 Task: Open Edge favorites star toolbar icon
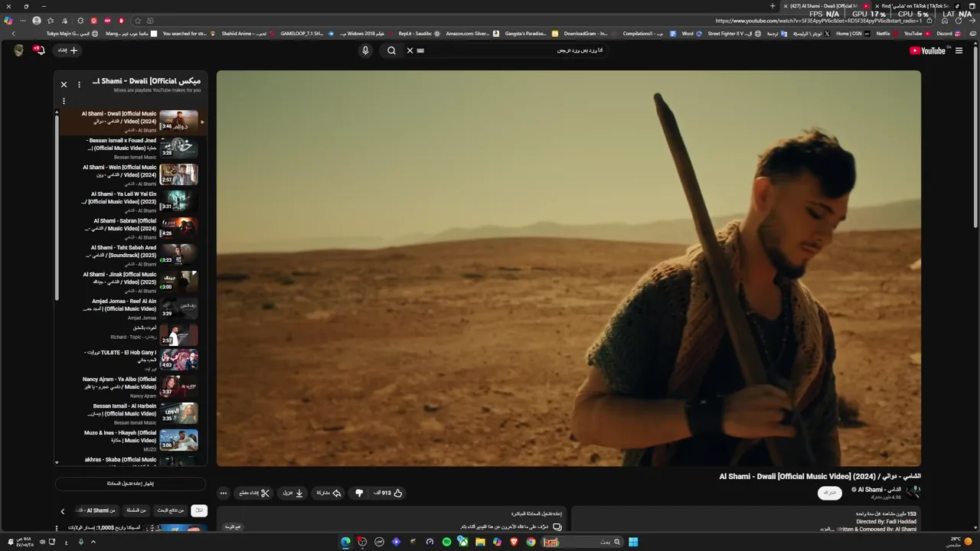pos(51,21)
